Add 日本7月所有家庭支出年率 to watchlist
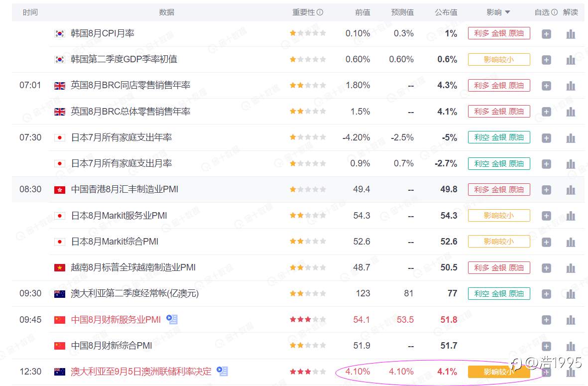Viewport: 588px width, 386px height. pos(546,138)
